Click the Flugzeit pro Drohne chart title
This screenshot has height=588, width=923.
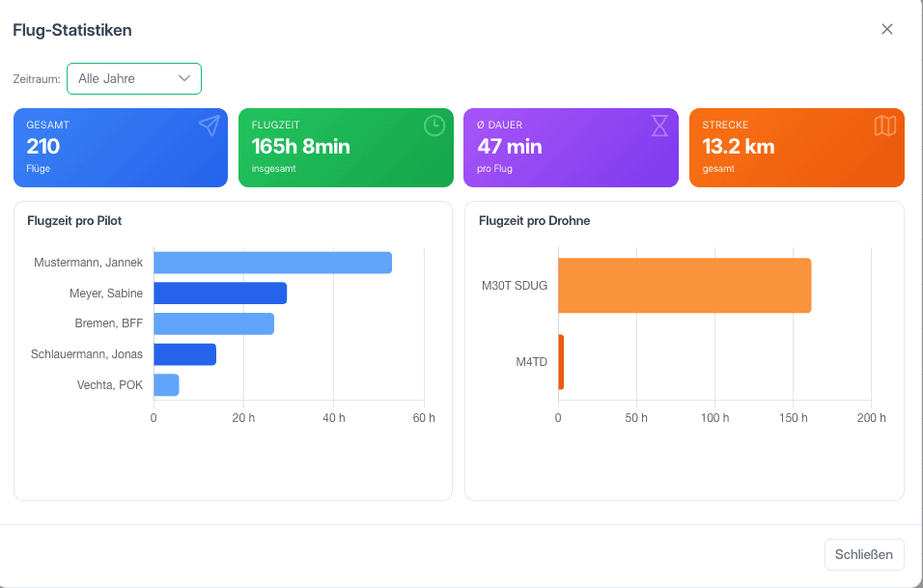coord(535,221)
